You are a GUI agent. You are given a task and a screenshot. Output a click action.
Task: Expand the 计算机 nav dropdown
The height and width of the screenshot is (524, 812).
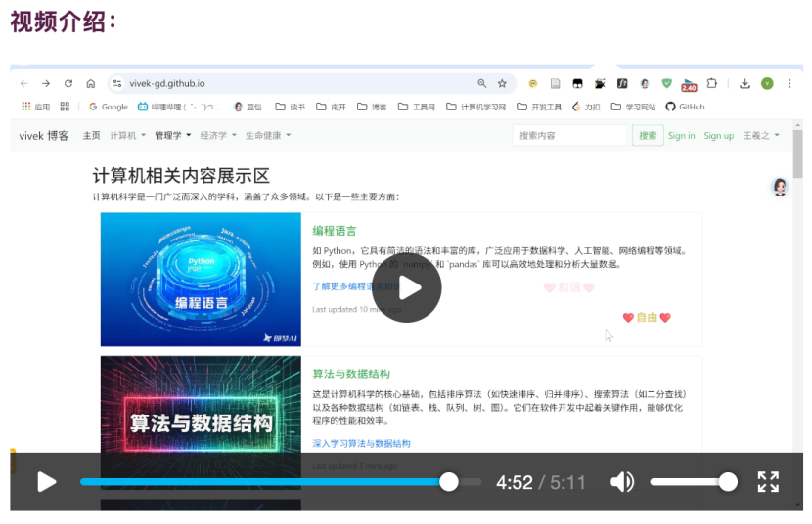click(128, 136)
